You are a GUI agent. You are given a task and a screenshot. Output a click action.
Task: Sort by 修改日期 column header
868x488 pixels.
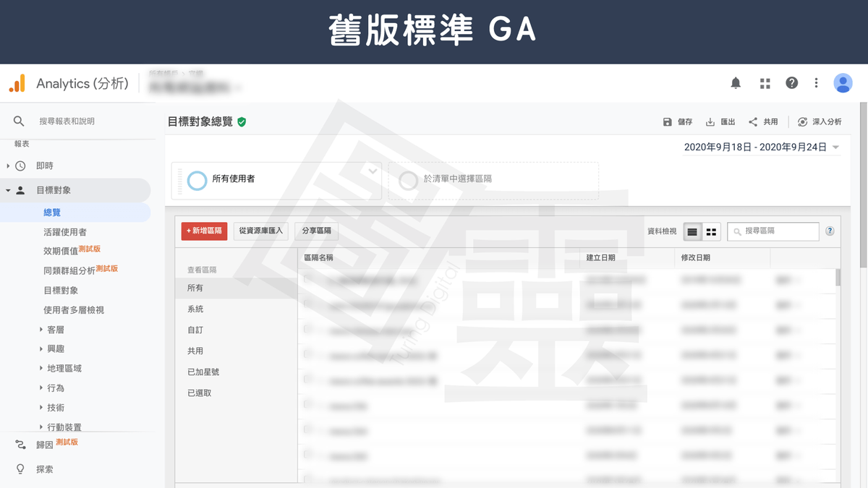696,257
